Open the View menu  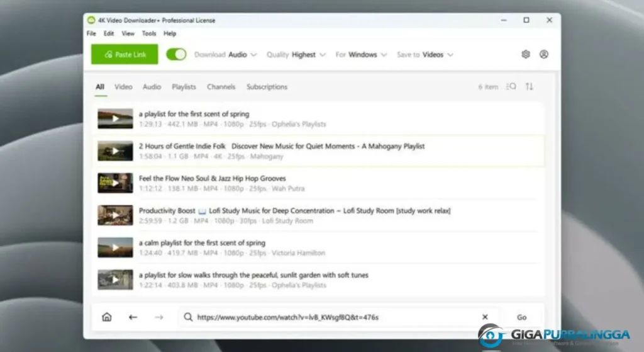coord(128,34)
